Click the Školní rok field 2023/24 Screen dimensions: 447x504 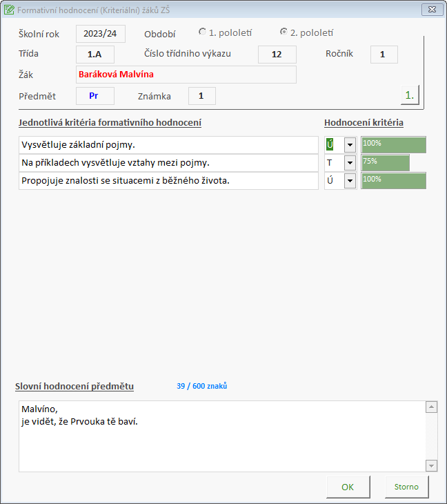(x=101, y=34)
